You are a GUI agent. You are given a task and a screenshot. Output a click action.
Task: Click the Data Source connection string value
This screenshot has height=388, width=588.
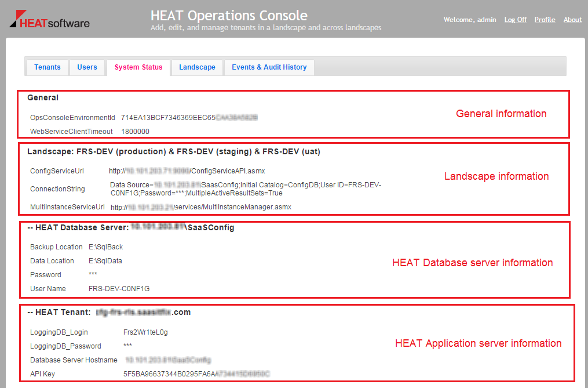click(246, 189)
